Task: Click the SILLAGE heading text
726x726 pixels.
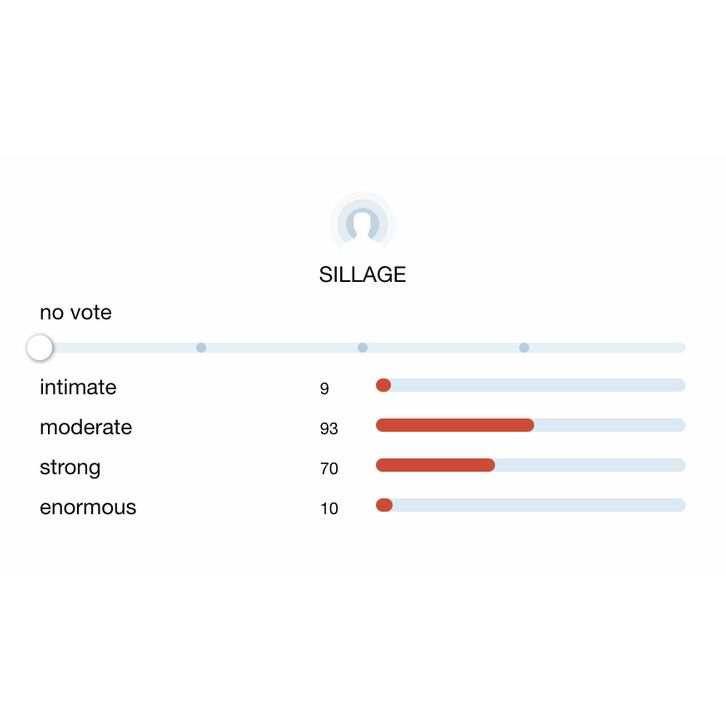Action: pos(362,275)
